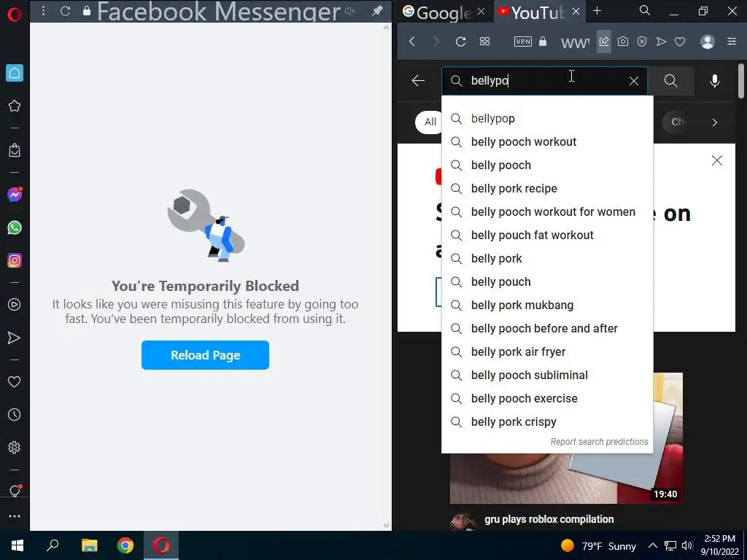747x560 pixels.
Task: Choose suggestion 'belly pouch fat workout'
Action: pos(547,235)
